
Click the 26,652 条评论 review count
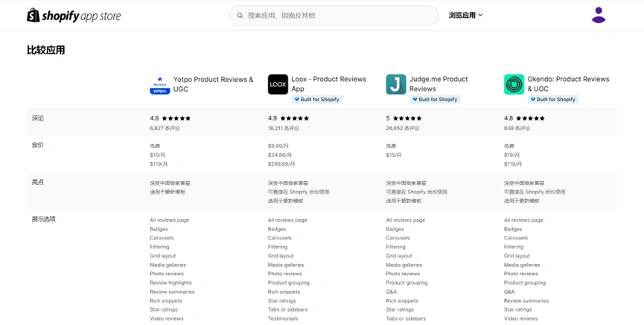point(403,128)
